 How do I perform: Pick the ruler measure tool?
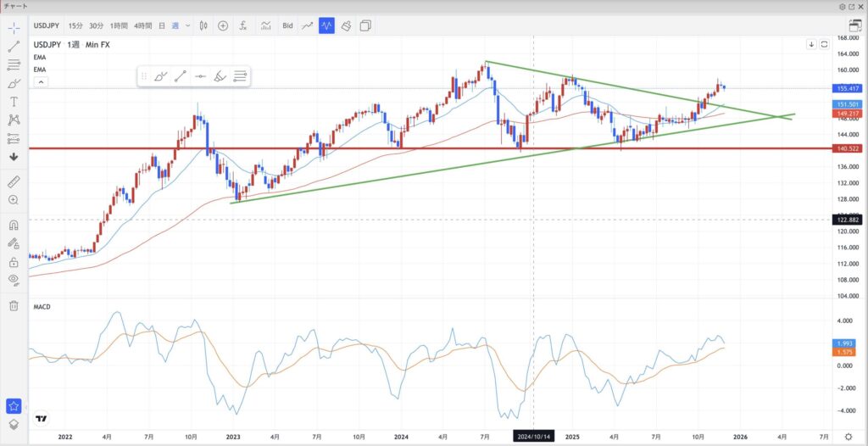point(14,181)
